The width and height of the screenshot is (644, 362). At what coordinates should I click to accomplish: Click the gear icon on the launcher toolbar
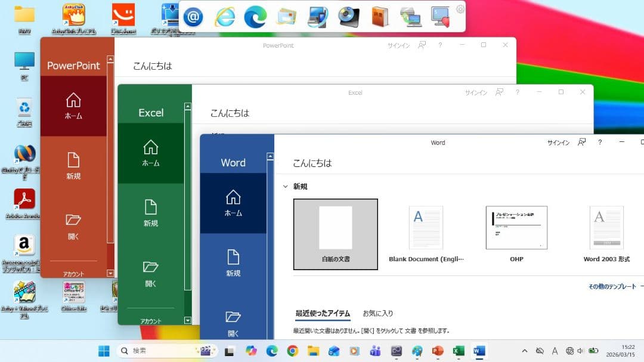tap(459, 9)
